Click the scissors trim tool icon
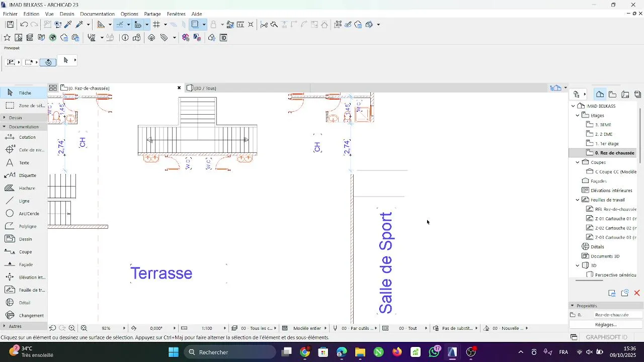The image size is (644, 362). click(x=264, y=25)
